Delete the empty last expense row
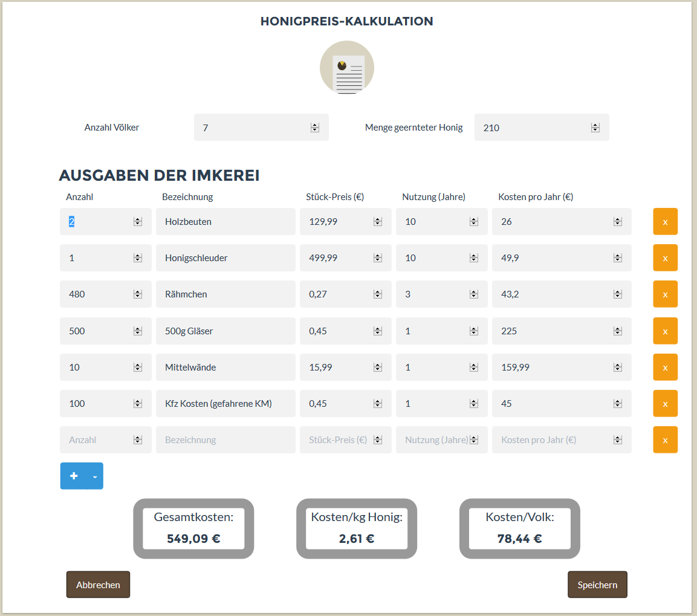Screen dimensions: 697x616 coord(665,439)
